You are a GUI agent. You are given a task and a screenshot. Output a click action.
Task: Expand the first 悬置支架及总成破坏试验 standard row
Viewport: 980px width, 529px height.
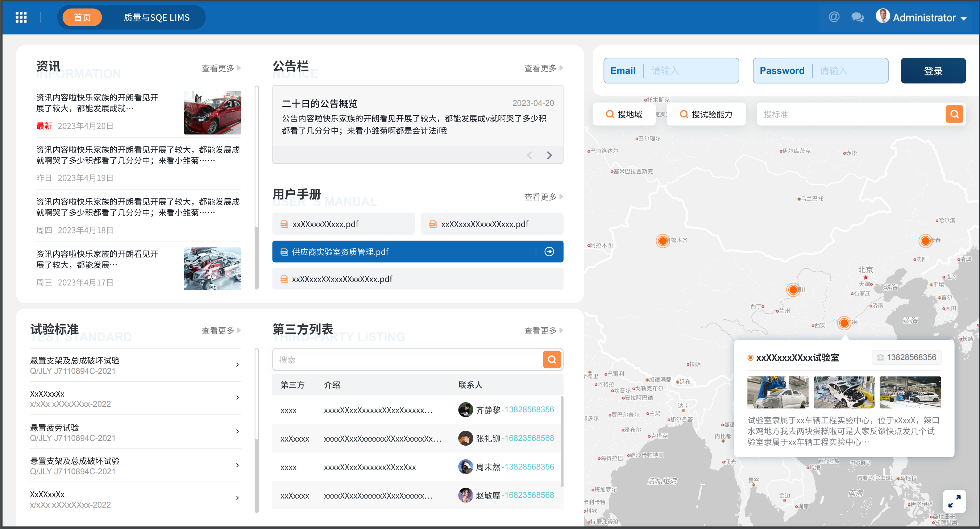point(135,365)
